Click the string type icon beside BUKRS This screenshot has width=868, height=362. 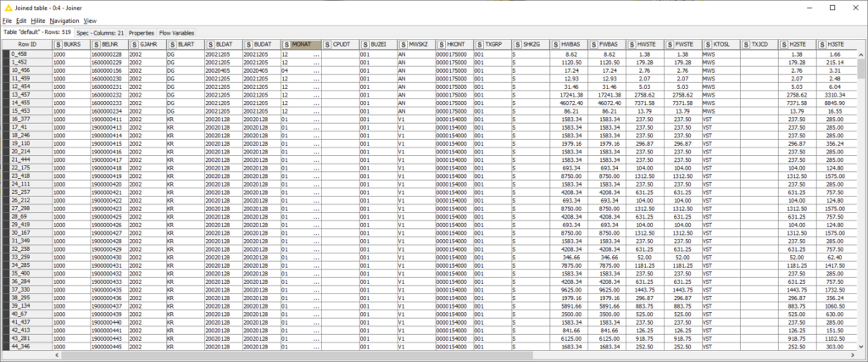58,43
